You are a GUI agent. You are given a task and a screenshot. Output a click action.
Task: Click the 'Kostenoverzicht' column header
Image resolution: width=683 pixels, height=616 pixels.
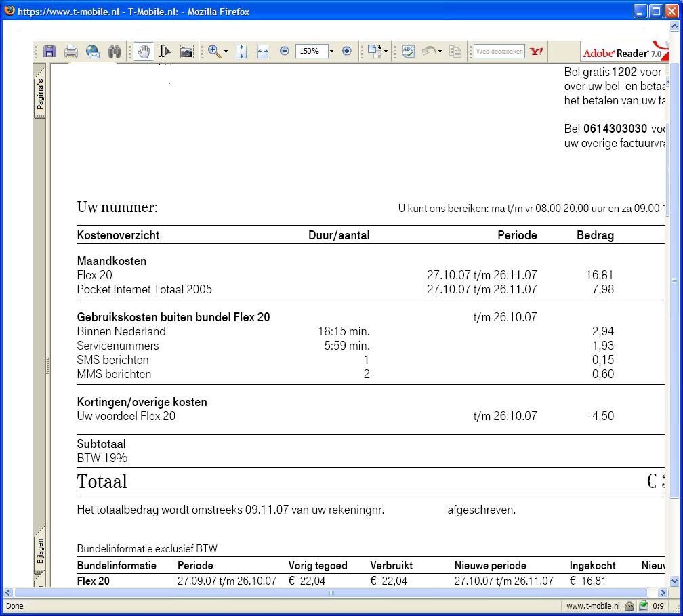coord(118,235)
